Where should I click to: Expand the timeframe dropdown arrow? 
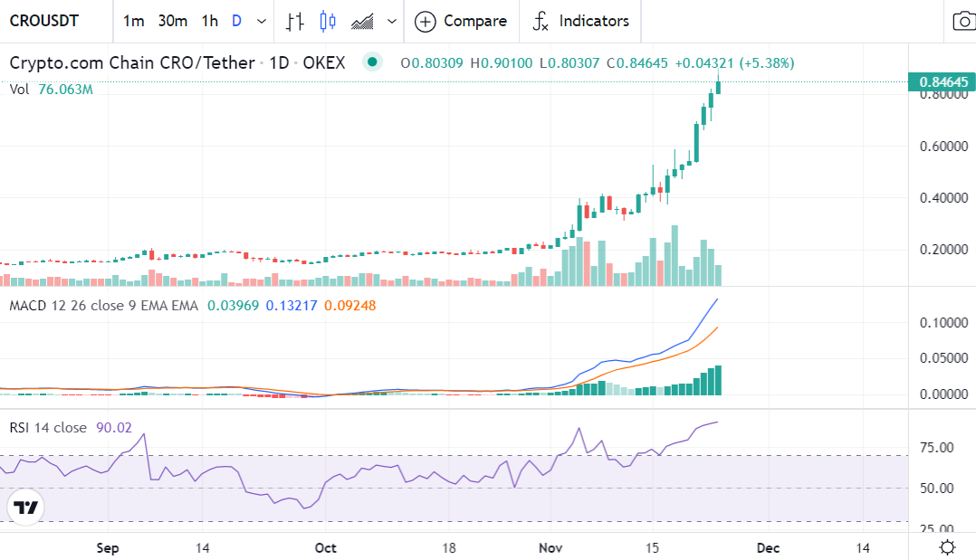[x=262, y=21]
